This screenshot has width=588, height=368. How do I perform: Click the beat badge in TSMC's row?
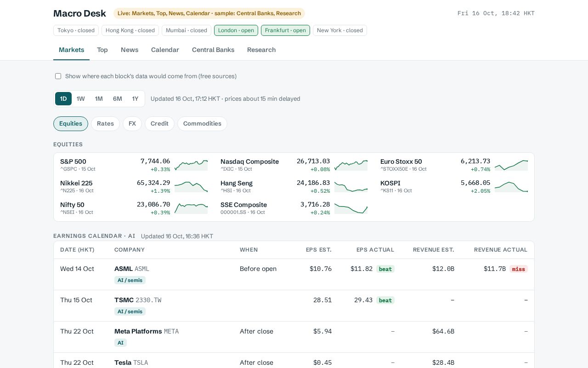[x=385, y=300]
